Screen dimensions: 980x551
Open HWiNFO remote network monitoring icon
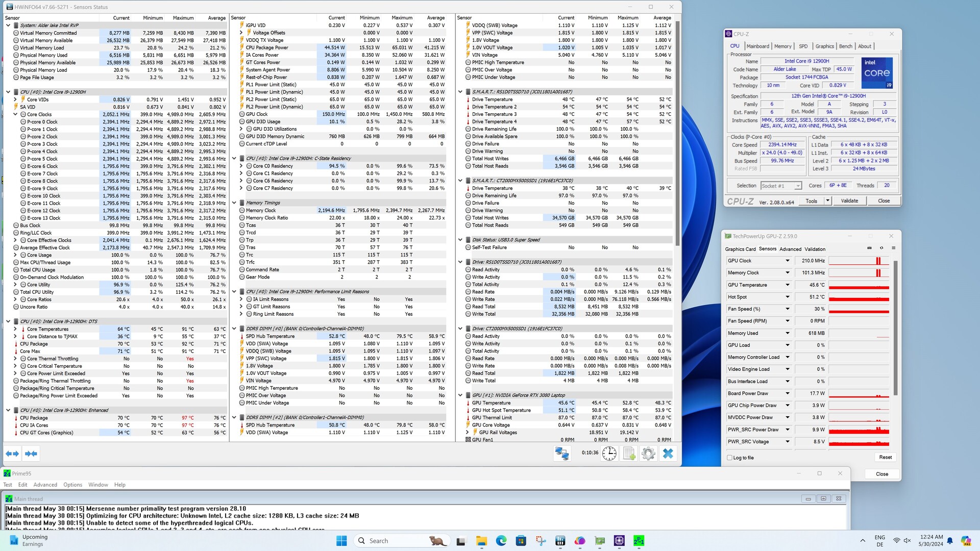562,454
